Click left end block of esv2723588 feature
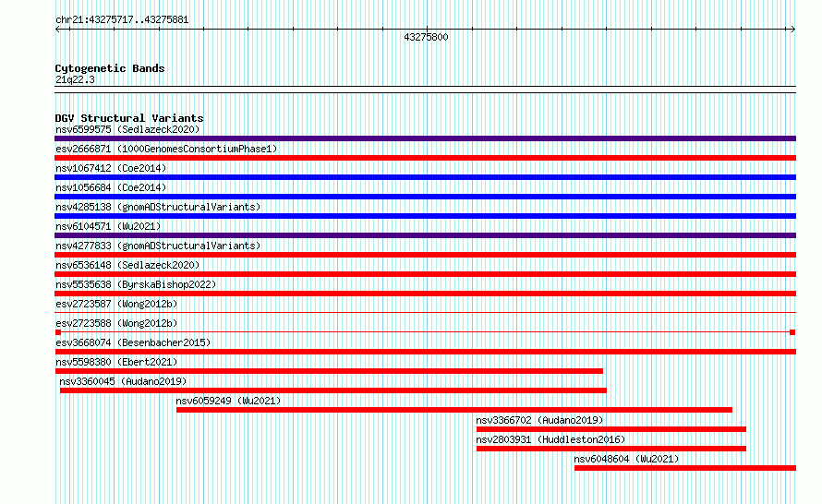 58,332
